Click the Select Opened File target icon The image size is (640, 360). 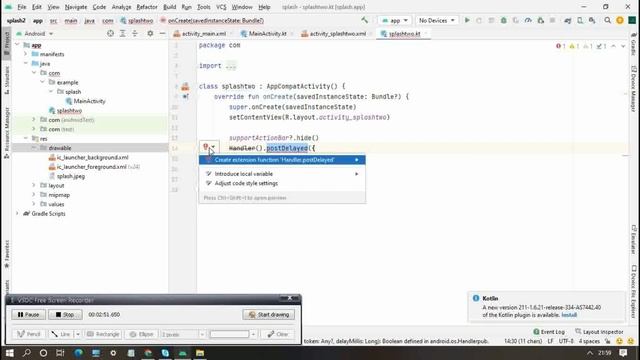[x=110, y=33]
